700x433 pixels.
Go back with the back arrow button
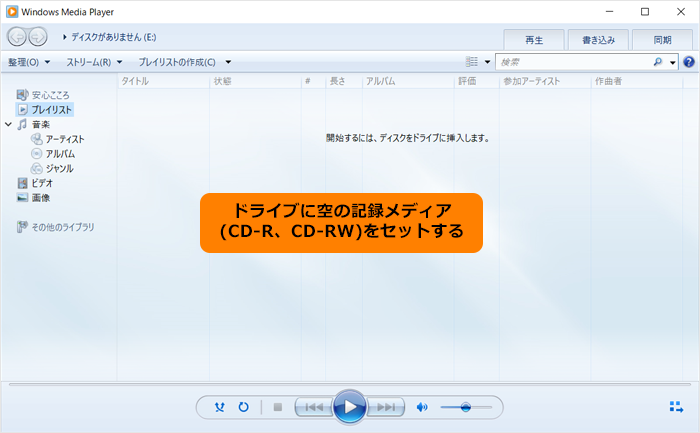(17, 37)
